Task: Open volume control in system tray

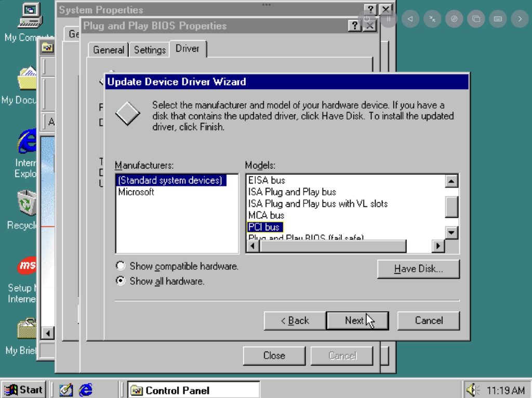Action: click(x=472, y=390)
